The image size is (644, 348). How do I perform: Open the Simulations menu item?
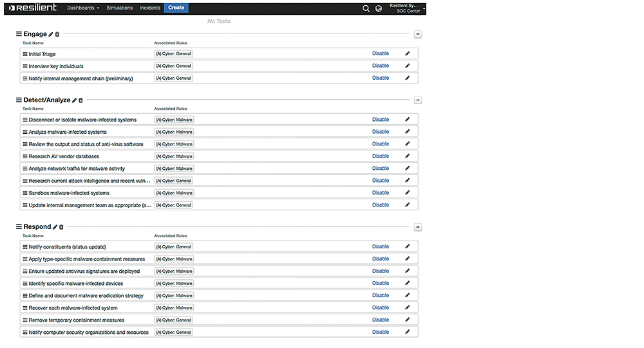[119, 8]
